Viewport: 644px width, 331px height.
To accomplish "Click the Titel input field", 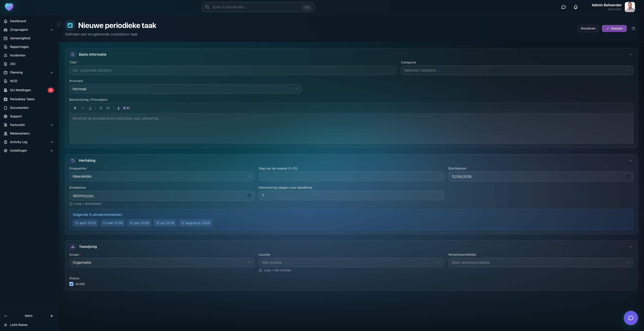I will point(232,70).
